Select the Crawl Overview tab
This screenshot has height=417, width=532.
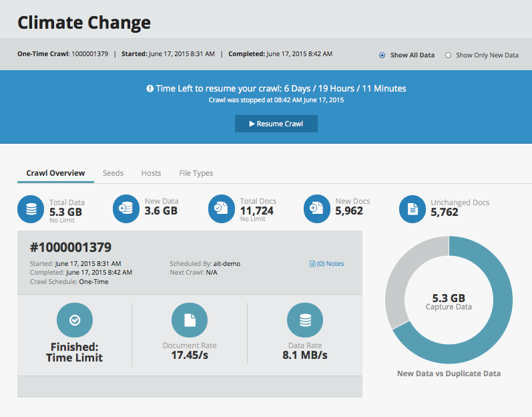55,173
